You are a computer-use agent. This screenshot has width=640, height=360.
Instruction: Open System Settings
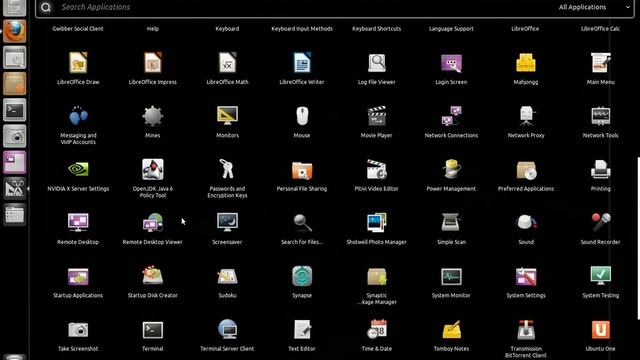tap(526, 276)
